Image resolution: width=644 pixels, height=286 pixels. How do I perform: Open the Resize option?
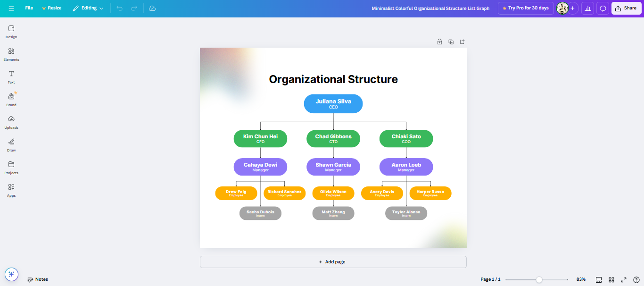(52, 8)
